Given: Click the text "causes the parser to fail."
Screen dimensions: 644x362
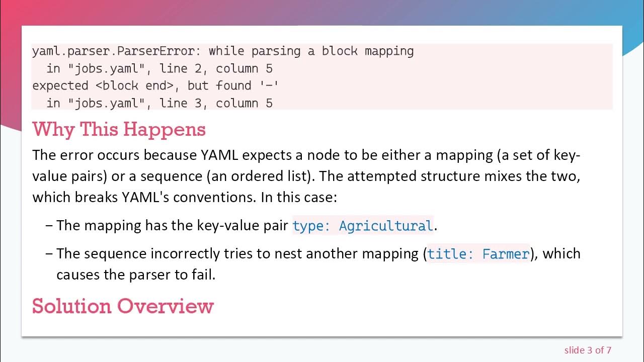Looking at the screenshot, I should pyautogui.click(x=136, y=275).
